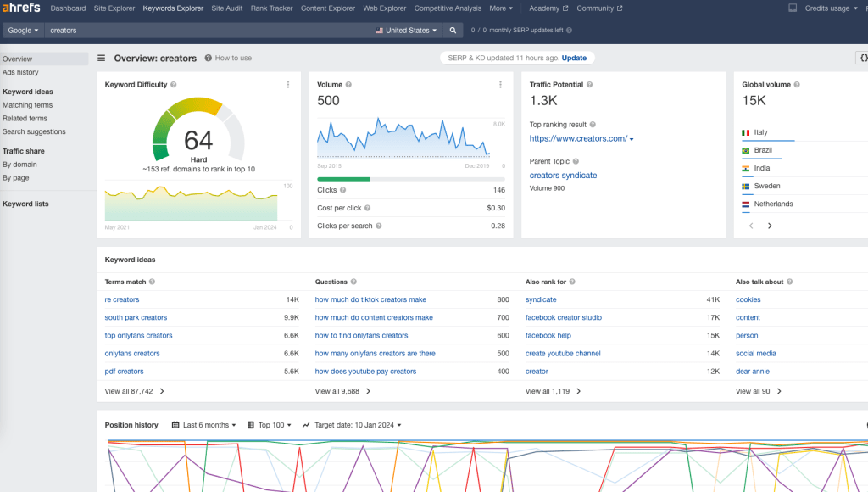Open Keyword lists in sidebar
The height and width of the screenshot is (492, 868).
coord(25,204)
